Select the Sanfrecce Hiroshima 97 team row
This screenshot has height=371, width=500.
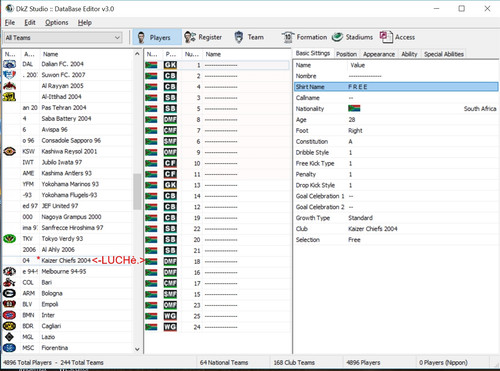point(68,228)
